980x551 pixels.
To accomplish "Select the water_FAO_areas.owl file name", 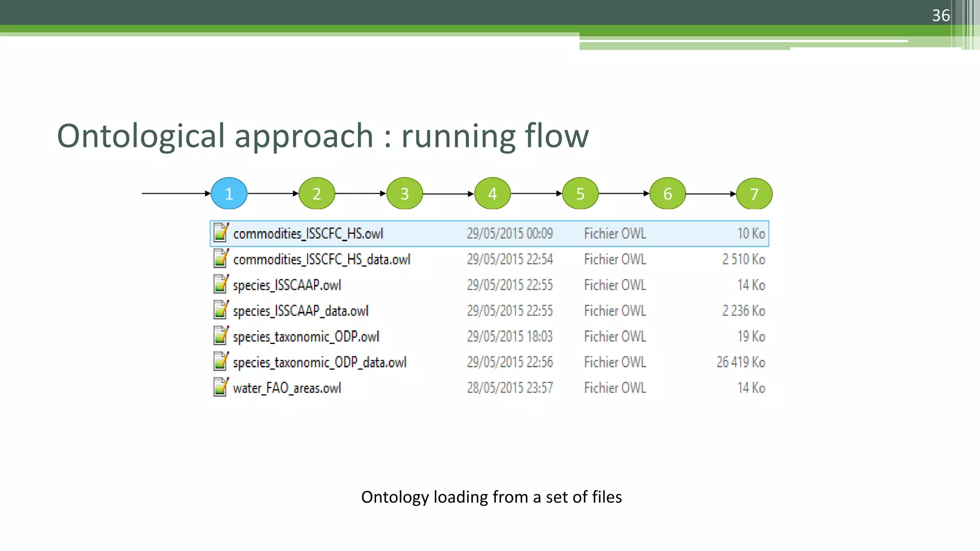I will click(287, 388).
